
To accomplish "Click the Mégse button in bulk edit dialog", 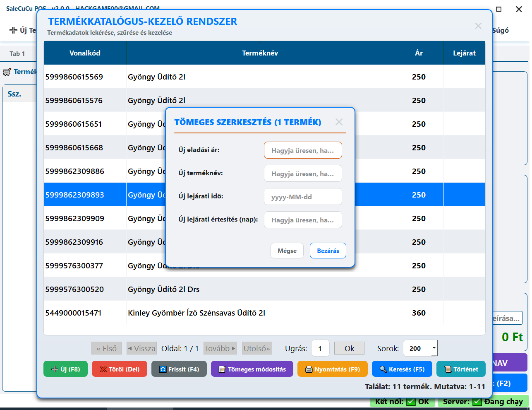I will coord(287,251).
